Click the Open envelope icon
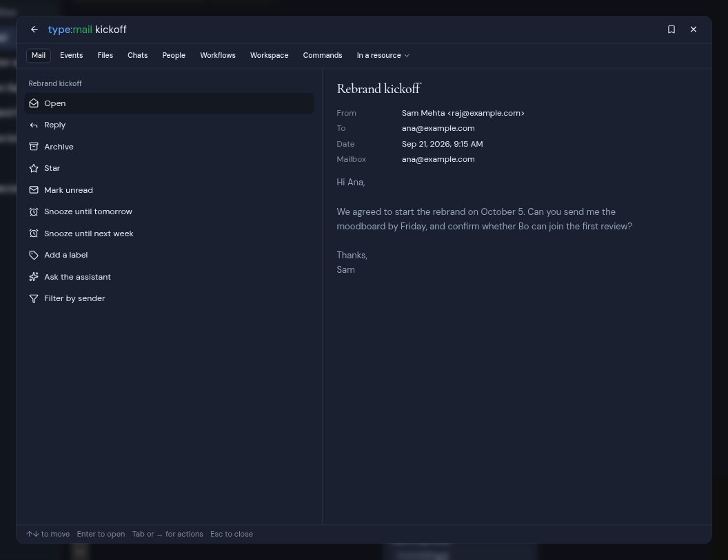The image size is (728, 560). [x=34, y=103]
